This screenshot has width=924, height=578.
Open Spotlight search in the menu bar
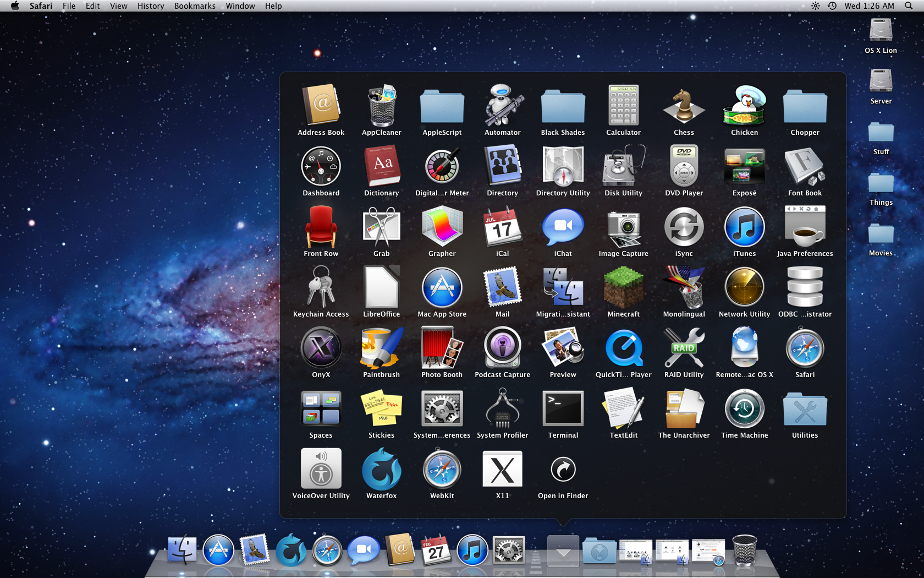coord(908,6)
